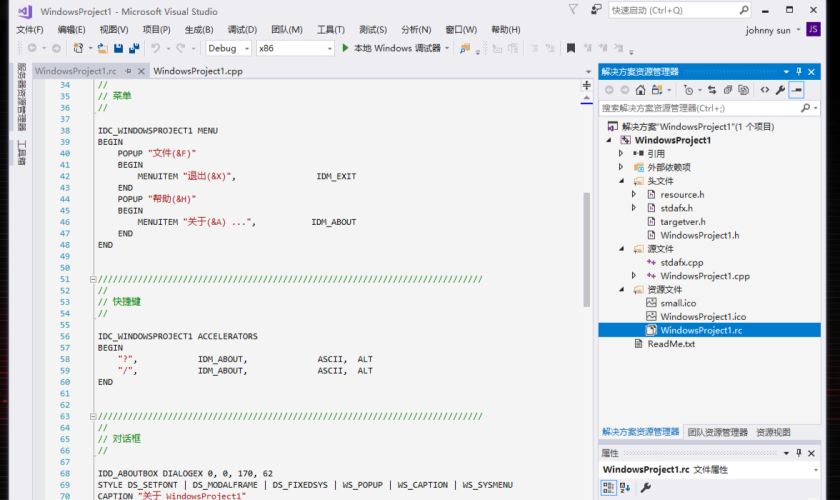The image size is (840, 500).
Task: Expand the 外部依赖项 node
Action: (x=621, y=167)
